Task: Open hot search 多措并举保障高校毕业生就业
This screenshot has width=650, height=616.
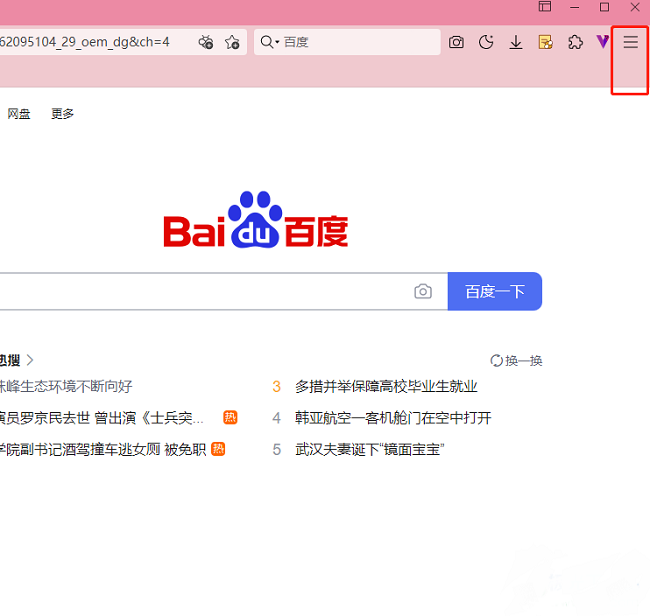Action: pyautogui.click(x=386, y=386)
